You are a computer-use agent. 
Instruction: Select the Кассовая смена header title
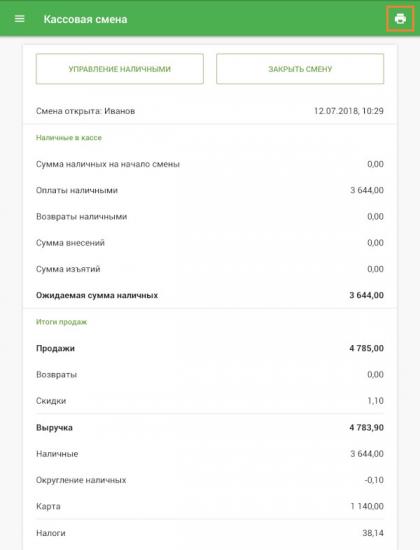coord(85,19)
